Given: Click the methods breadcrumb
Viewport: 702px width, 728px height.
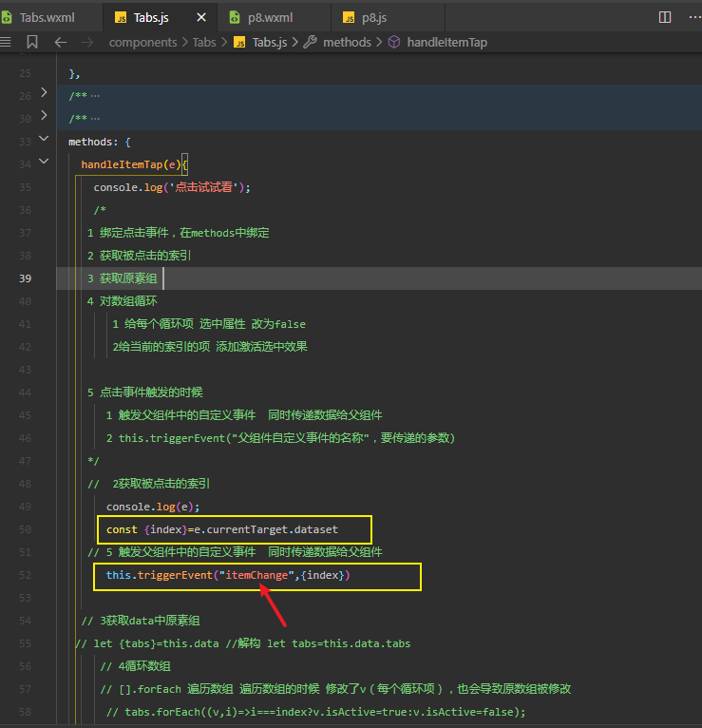Looking at the screenshot, I should tap(347, 43).
